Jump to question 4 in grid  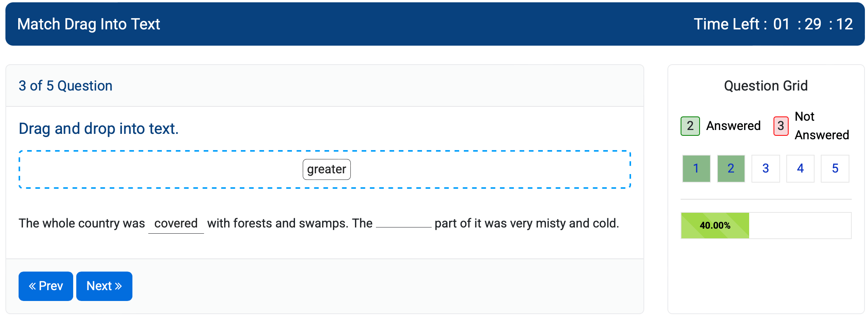pos(800,168)
